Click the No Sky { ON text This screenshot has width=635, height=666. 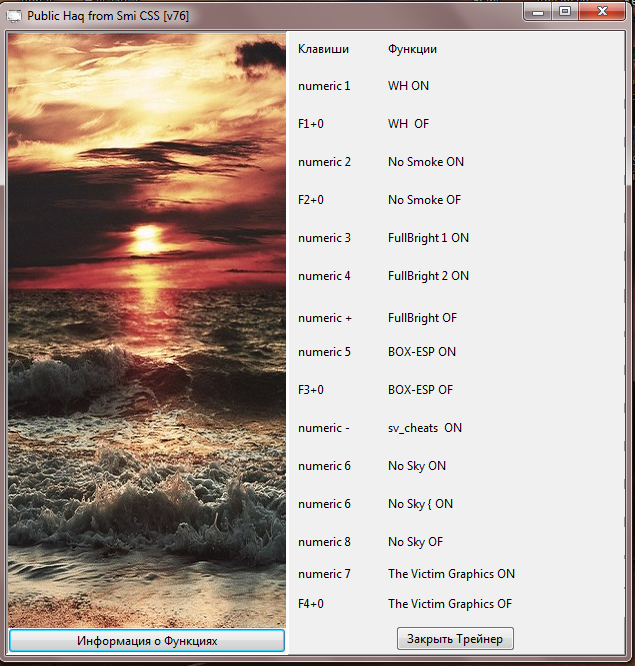[420, 504]
